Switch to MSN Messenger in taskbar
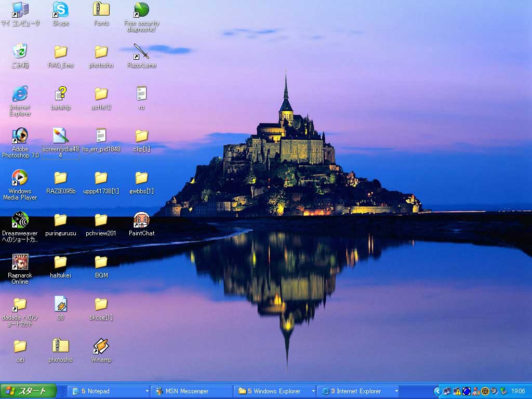Image resolution: width=532 pixels, height=399 pixels. pyautogui.click(x=191, y=391)
